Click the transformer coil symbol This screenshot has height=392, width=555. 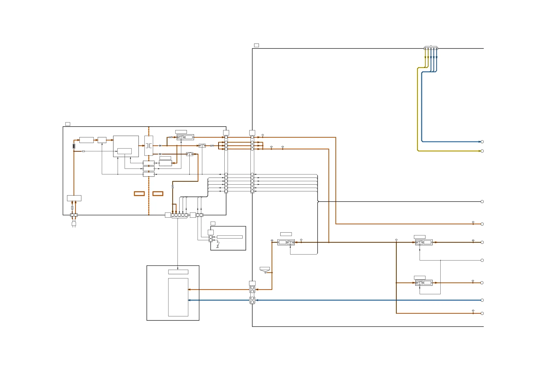tap(149, 145)
